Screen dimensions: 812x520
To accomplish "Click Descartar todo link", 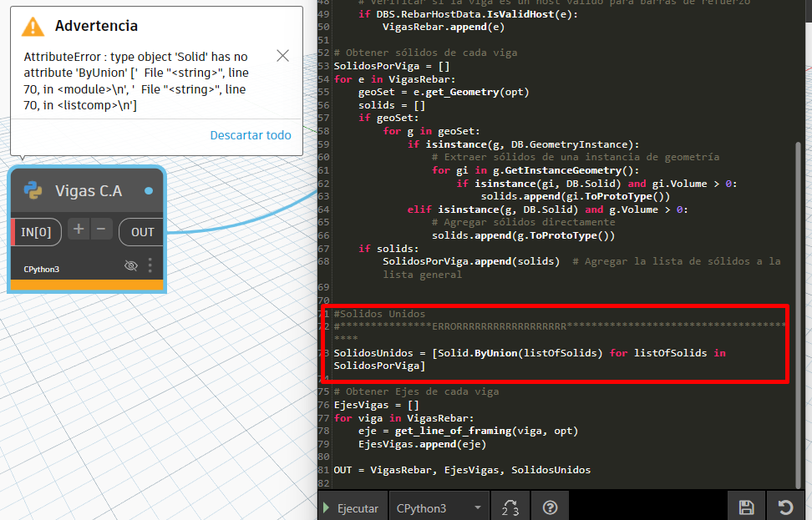I will pos(251,135).
